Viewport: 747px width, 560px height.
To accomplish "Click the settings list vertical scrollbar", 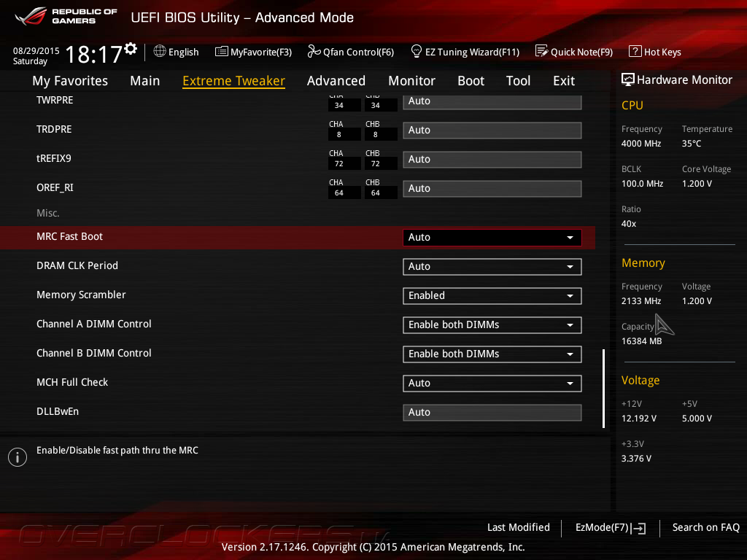I will 603,389.
